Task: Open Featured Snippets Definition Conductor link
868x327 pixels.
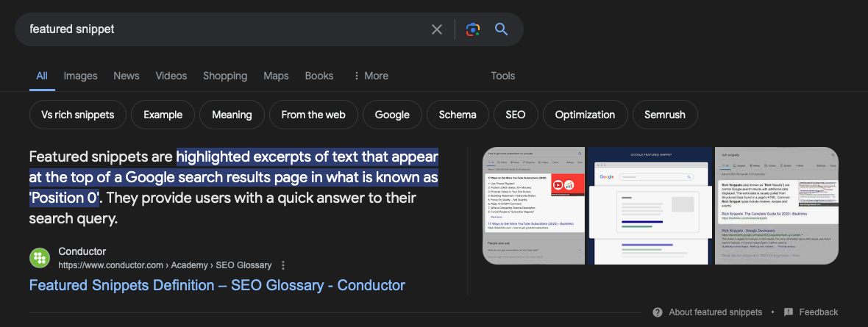Action: tap(217, 286)
